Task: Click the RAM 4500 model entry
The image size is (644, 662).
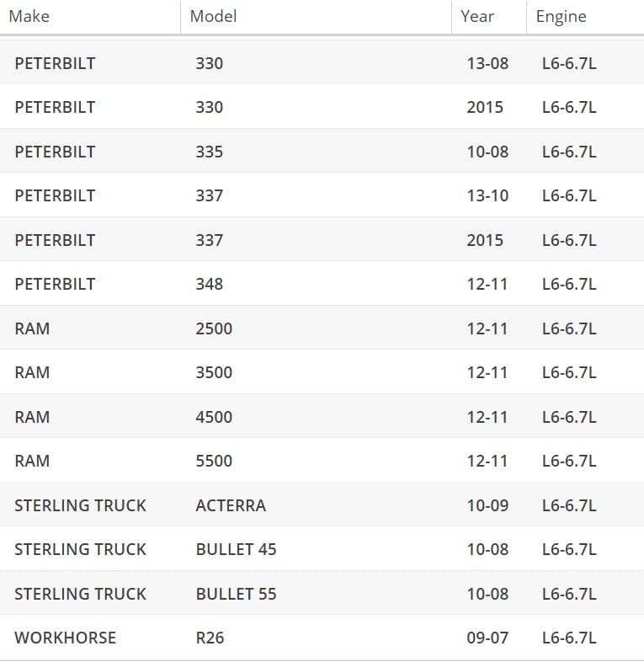Action: 214,417
